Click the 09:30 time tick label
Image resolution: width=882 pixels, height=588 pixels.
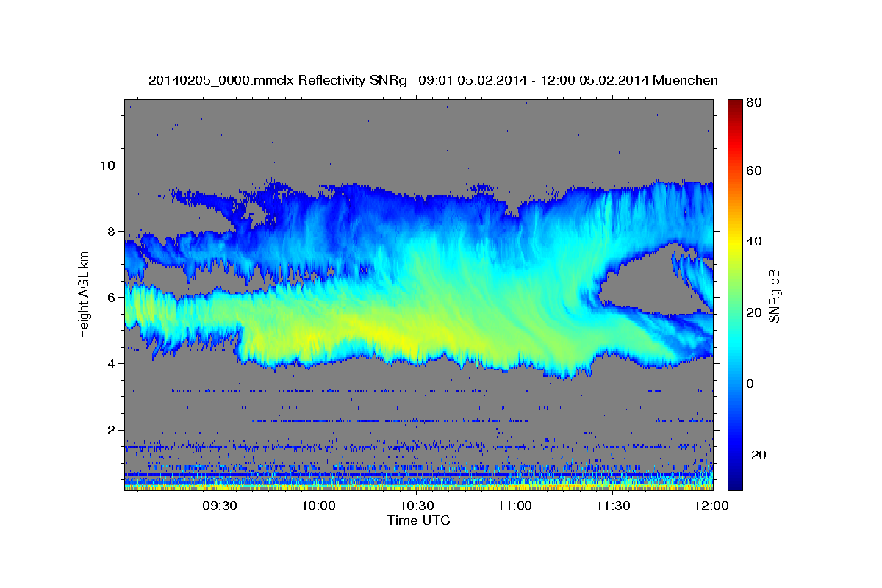(220, 506)
